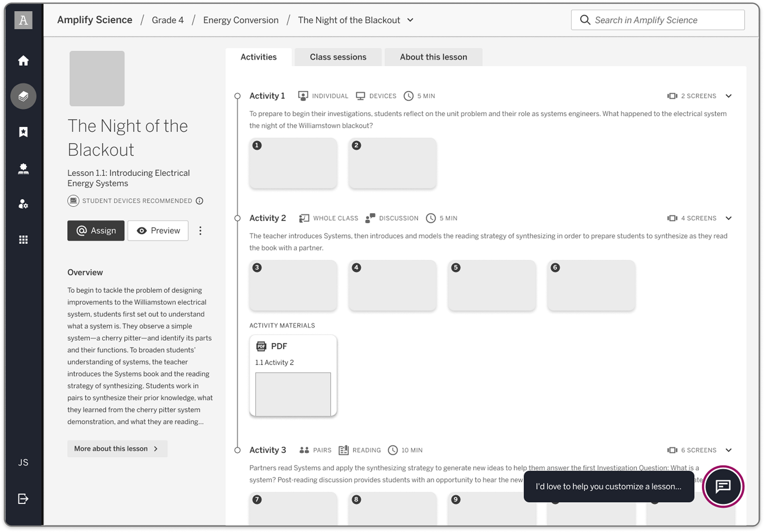Viewport: 764px width, 532px height.
Task: Go to Energy Conversion breadcrumb
Action: [241, 20]
